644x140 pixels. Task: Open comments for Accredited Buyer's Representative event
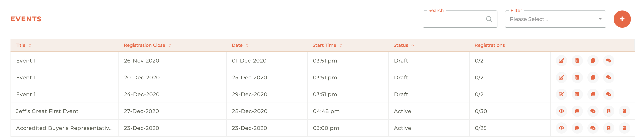tap(593, 128)
